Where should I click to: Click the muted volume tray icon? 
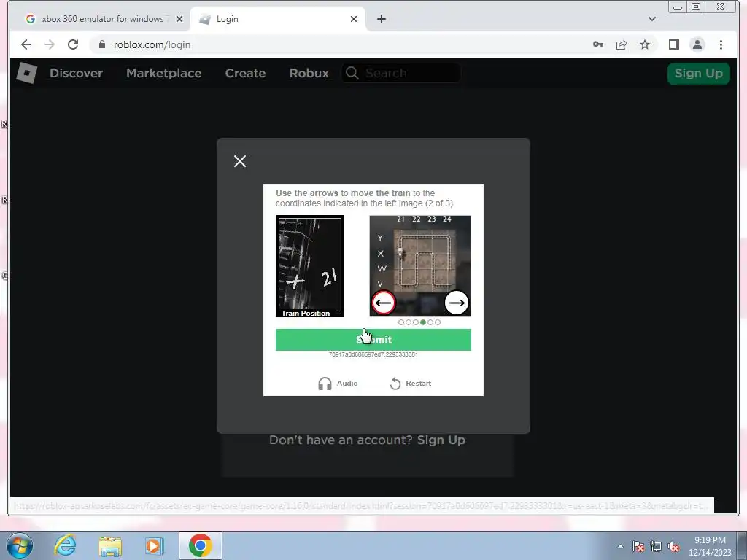point(673,546)
